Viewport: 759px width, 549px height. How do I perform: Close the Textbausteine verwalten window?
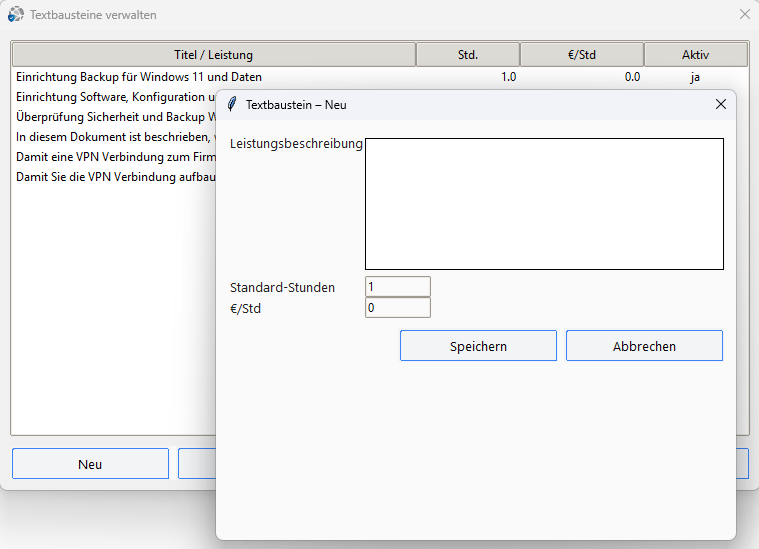coord(744,15)
